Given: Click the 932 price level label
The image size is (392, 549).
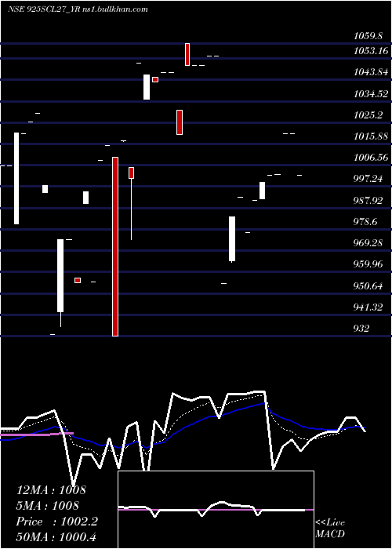Looking at the screenshot, I should click(x=361, y=329).
